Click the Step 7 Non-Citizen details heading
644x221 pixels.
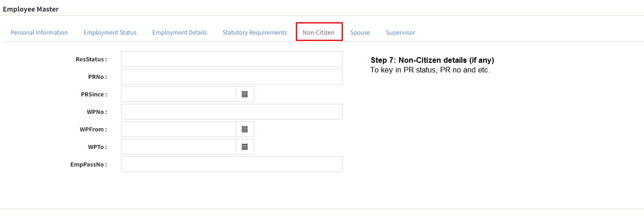pyautogui.click(x=432, y=60)
